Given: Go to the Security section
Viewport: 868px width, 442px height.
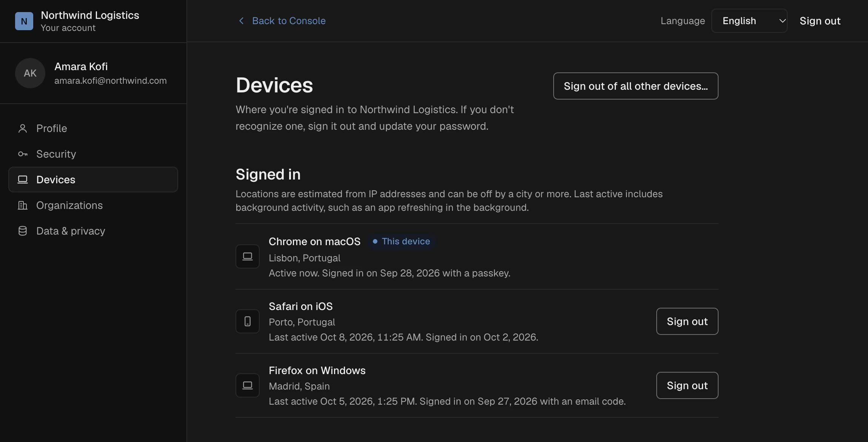Looking at the screenshot, I should tap(93, 154).
